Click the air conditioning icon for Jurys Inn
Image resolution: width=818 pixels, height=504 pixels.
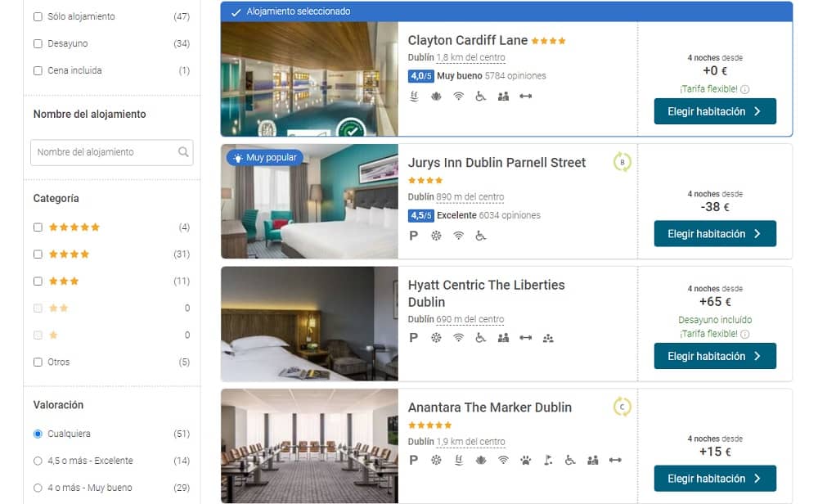pyautogui.click(x=436, y=236)
